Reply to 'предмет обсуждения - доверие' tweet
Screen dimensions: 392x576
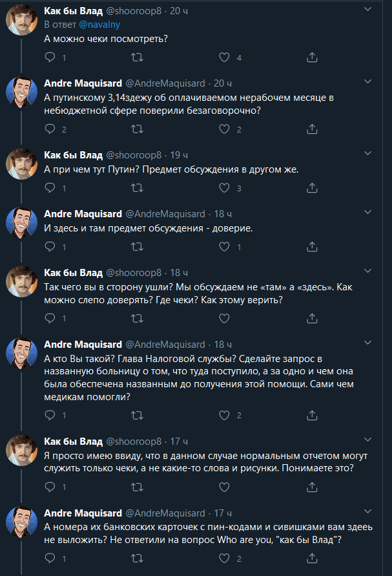[51, 247]
